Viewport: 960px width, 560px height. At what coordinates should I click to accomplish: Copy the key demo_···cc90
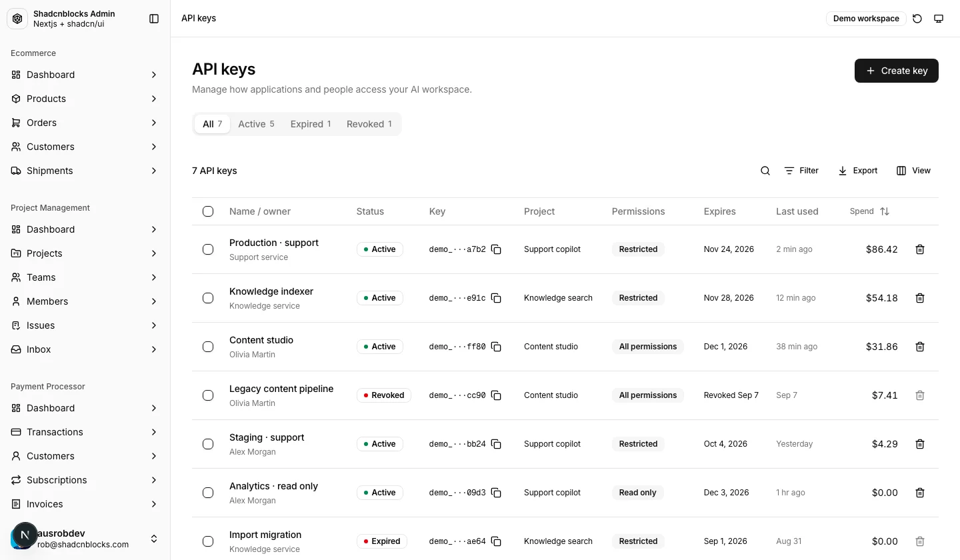click(x=496, y=395)
